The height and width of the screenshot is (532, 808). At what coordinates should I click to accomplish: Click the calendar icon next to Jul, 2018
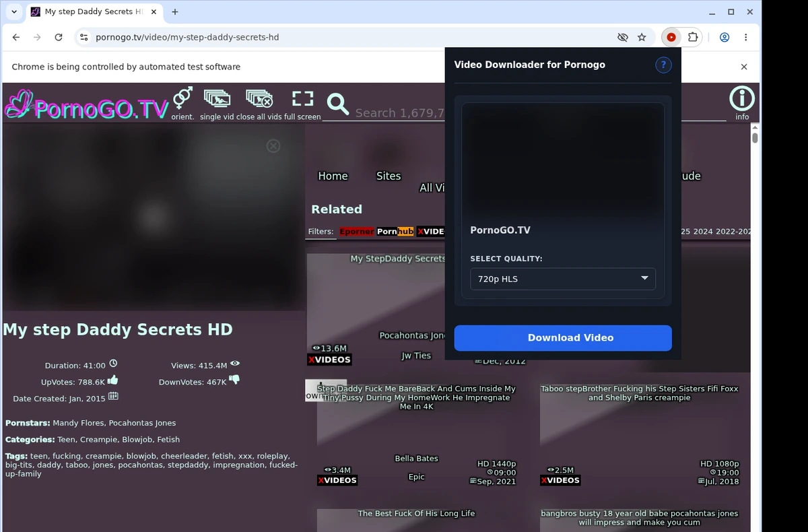pos(702,481)
